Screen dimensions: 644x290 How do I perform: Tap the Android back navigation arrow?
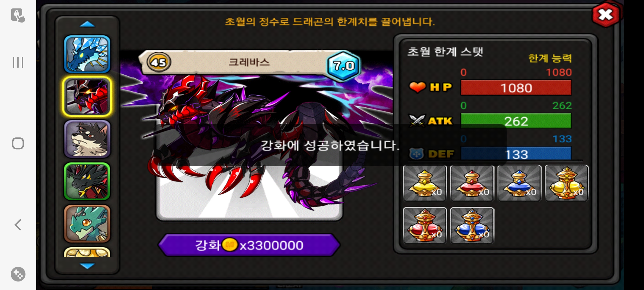(18, 225)
